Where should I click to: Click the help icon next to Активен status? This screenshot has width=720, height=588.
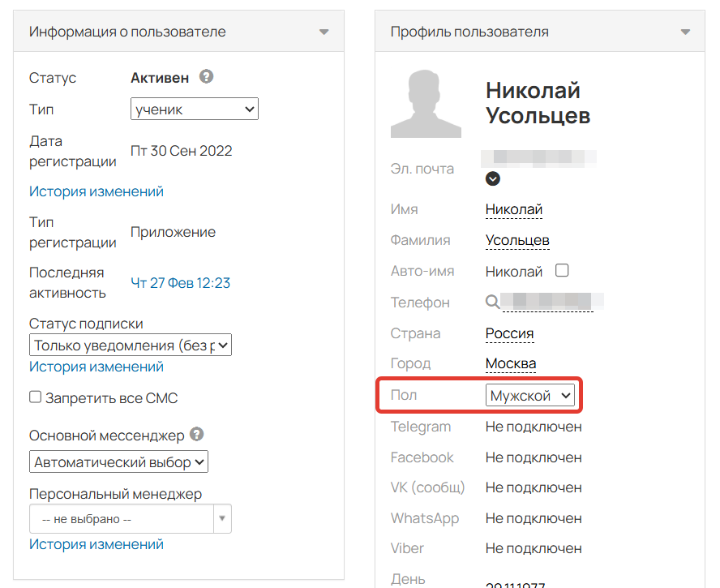(207, 77)
